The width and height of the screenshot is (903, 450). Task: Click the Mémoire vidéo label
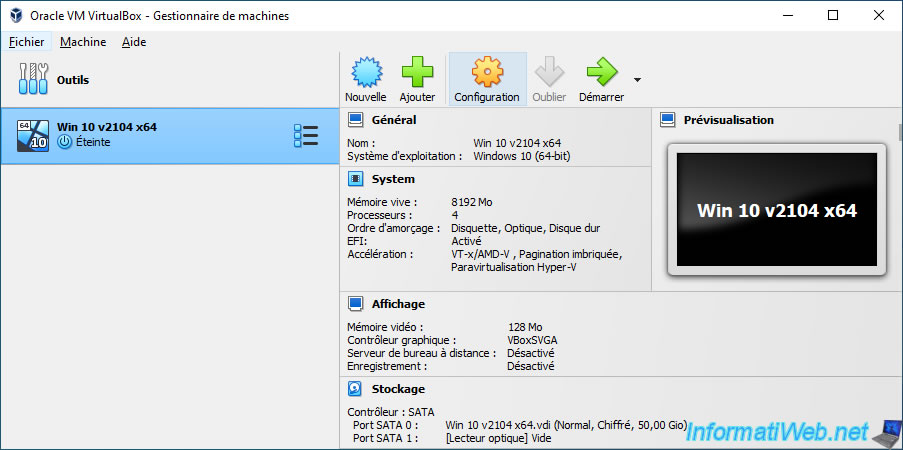click(x=385, y=327)
